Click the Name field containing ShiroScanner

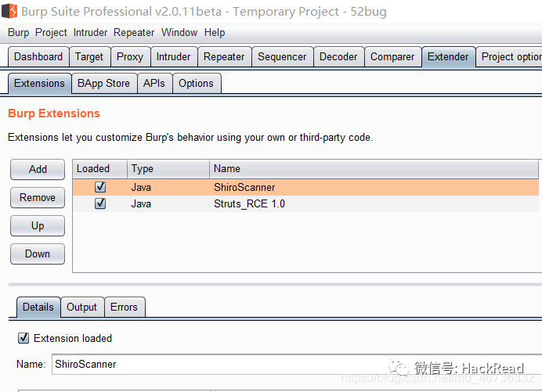coord(297,364)
